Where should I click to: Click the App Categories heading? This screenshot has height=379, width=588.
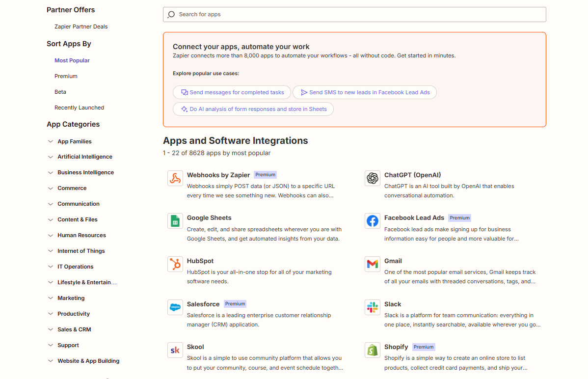73,124
